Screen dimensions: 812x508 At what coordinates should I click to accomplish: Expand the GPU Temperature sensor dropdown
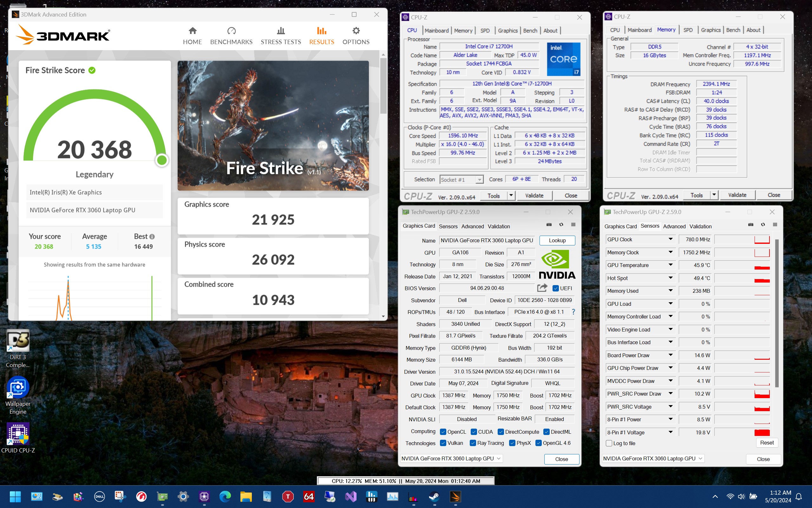(x=671, y=265)
